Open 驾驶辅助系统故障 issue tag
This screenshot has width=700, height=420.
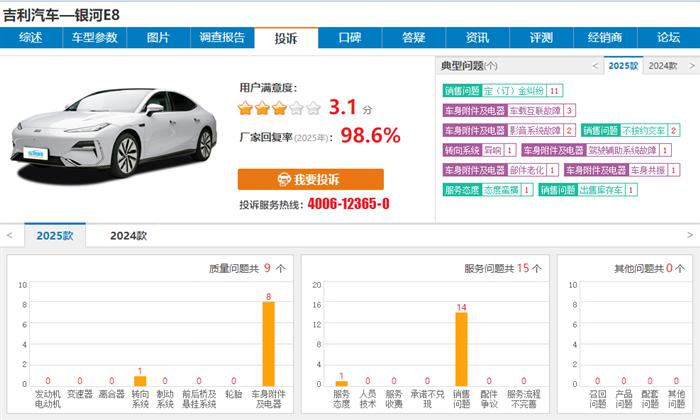pos(596,150)
